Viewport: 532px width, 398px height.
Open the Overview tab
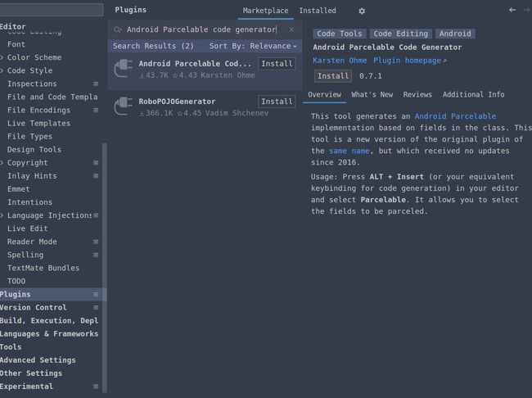point(324,94)
